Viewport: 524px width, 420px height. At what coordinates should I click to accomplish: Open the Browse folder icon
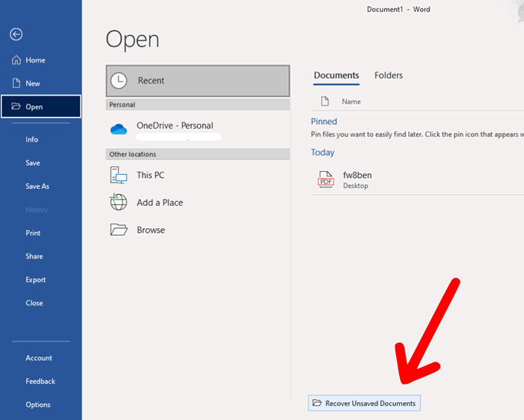click(118, 230)
